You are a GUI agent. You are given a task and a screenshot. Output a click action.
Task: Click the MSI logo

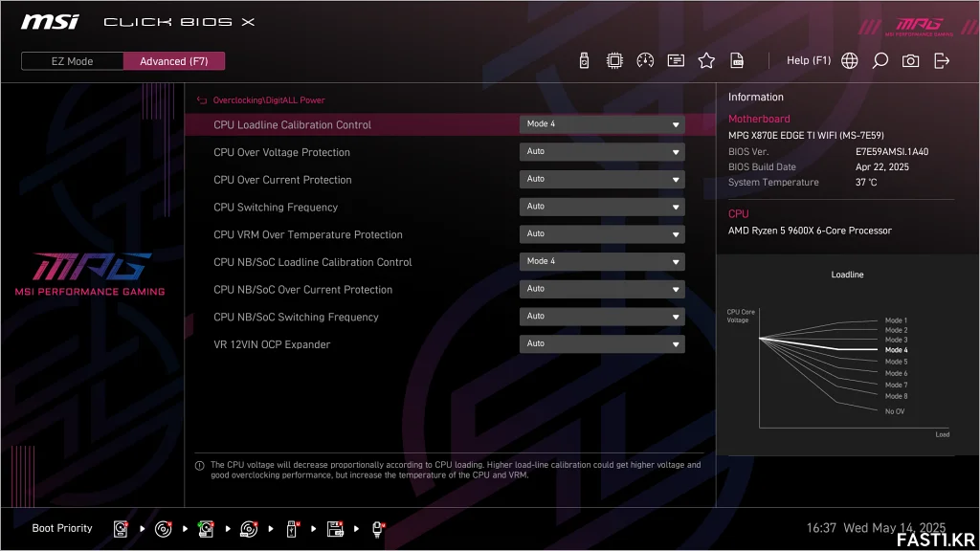[x=50, y=22]
